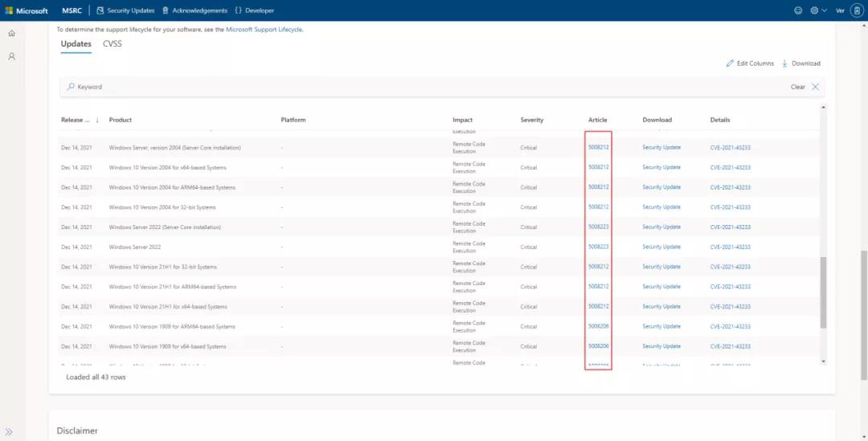Open CVE-2021-43233 for Windows 10 1909 x64
The image size is (868, 441).
730,347
